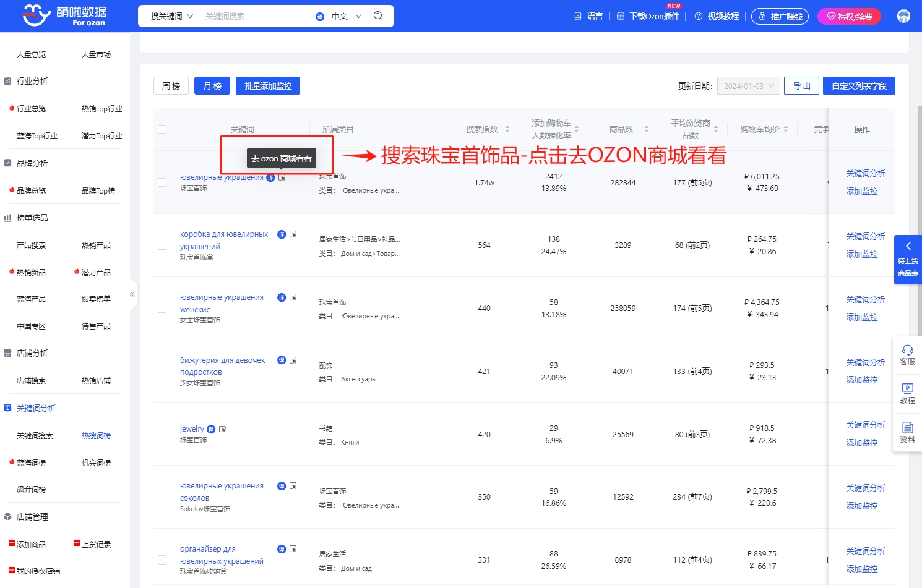
Task: Switch to 周榜 weekly tab
Action: coord(171,86)
